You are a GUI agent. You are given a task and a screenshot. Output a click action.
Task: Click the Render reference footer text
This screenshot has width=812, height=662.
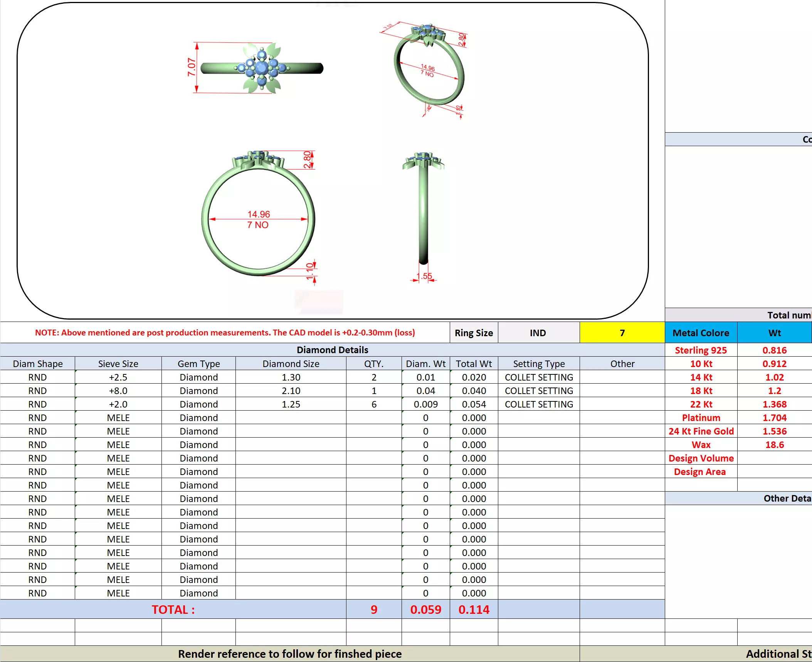click(x=289, y=654)
